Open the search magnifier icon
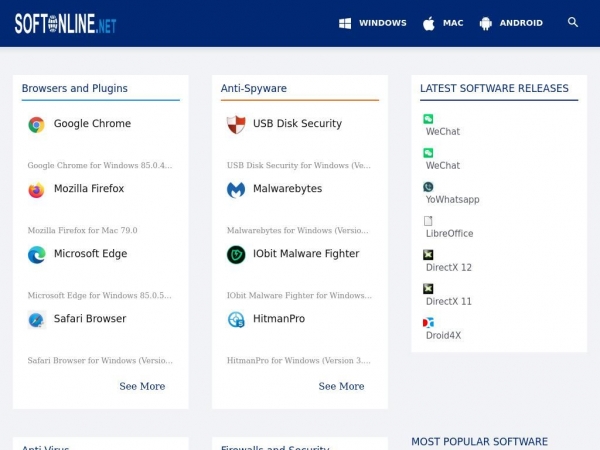 (572, 22)
